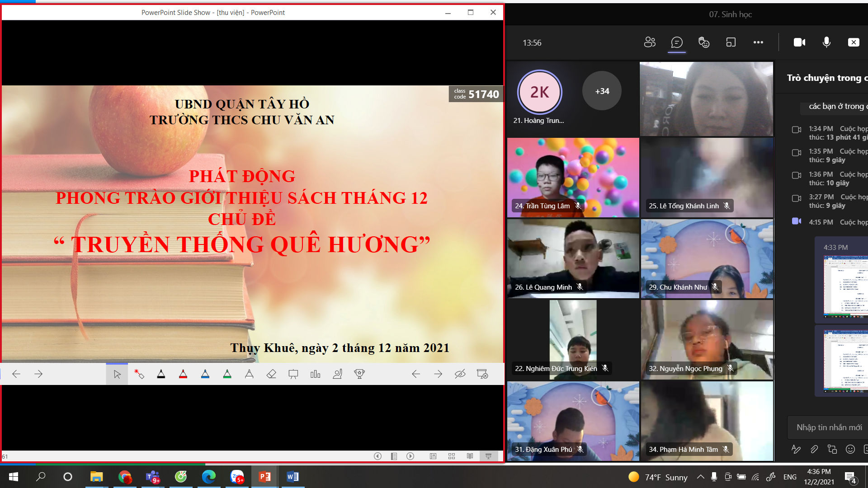This screenshot has width=868, height=488.
Task: Go forward using arrow beside crossed-eye icon
Action: [438, 374]
